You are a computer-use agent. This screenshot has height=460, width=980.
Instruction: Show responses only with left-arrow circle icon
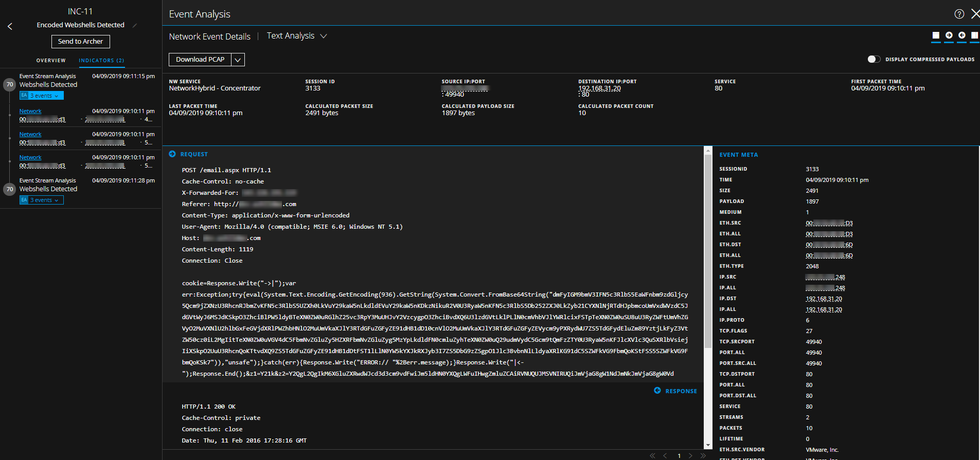click(x=961, y=35)
